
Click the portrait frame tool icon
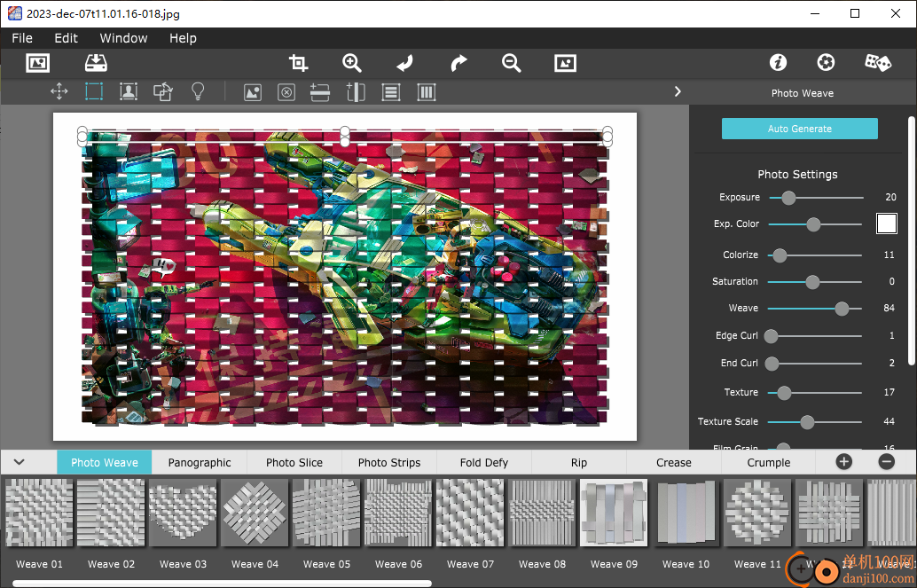(129, 92)
